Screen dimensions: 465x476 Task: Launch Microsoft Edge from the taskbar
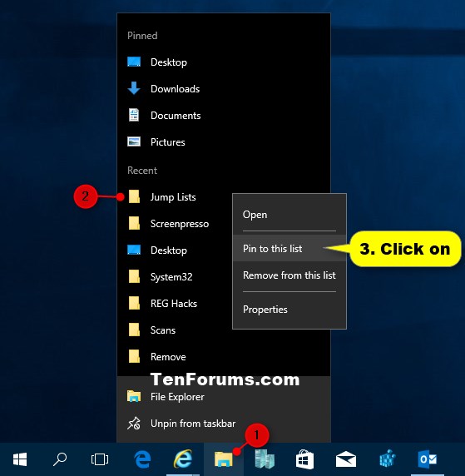pyautogui.click(x=142, y=459)
